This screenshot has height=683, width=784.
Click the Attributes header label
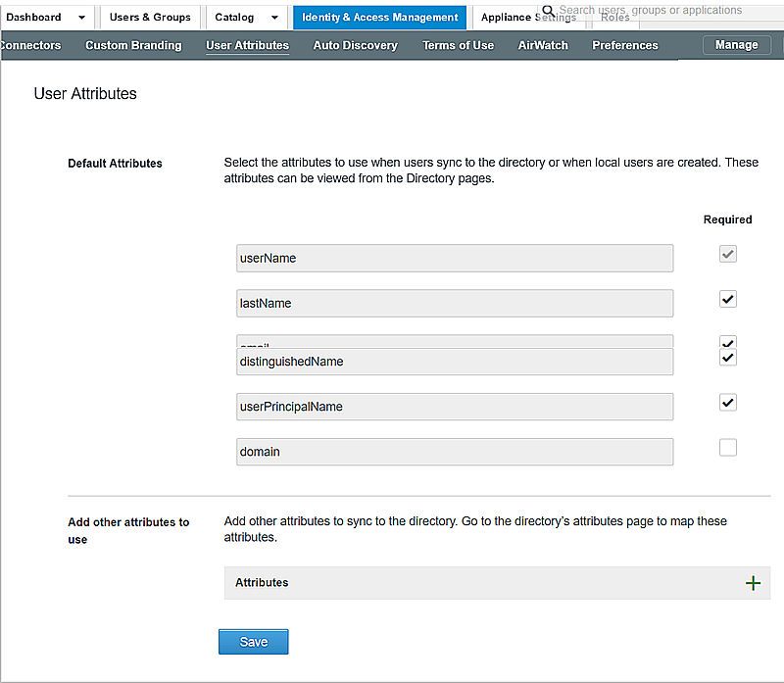[262, 582]
